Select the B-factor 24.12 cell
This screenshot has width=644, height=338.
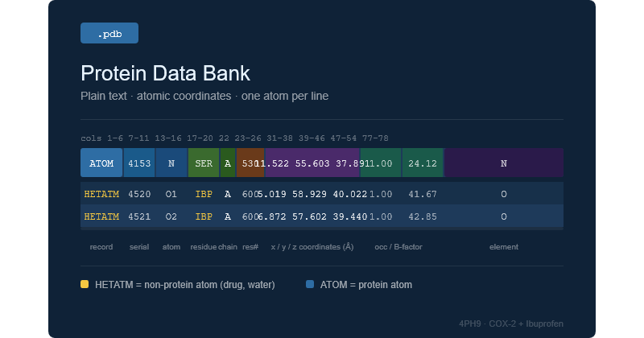(x=423, y=163)
